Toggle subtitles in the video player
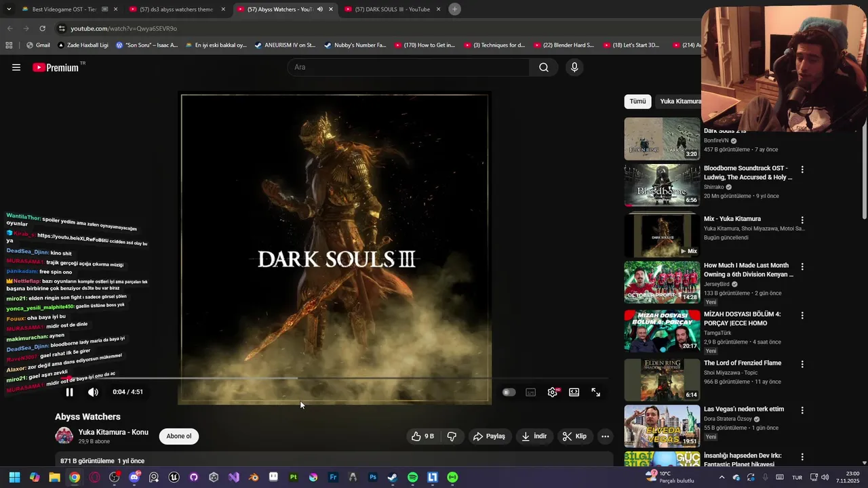 click(x=530, y=392)
